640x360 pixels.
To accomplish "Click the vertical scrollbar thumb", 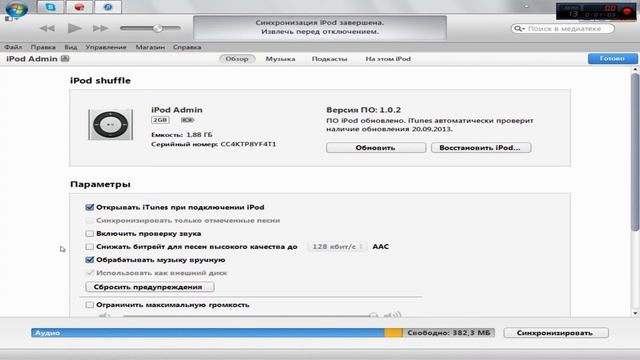I will coord(635,153).
